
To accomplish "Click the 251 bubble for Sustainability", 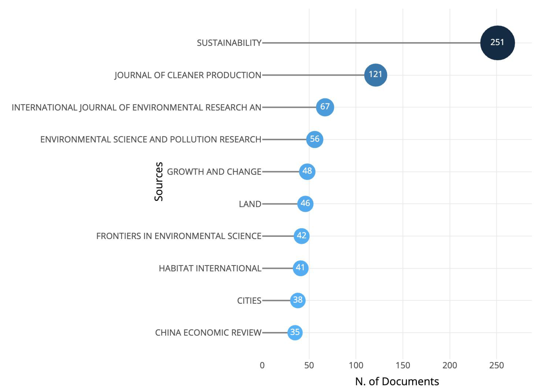I will coord(497,43).
